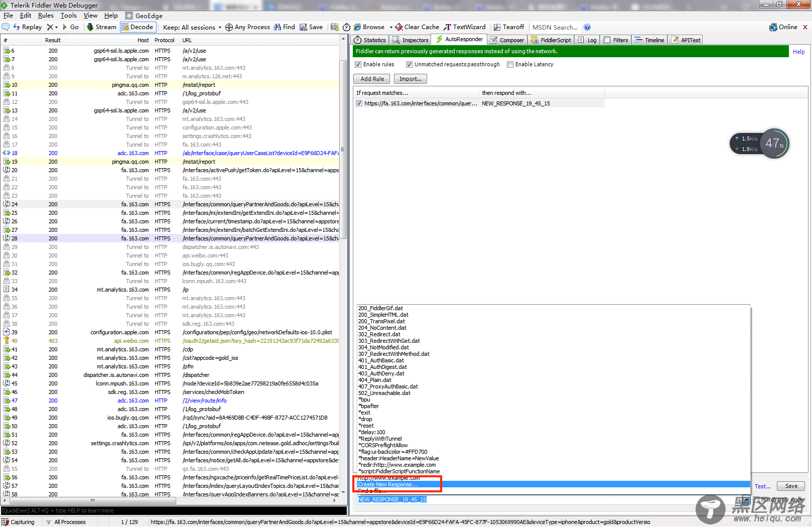Toggle the Enable Latency checkbox
The height and width of the screenshot is (527, 812).
coord(510,65)
